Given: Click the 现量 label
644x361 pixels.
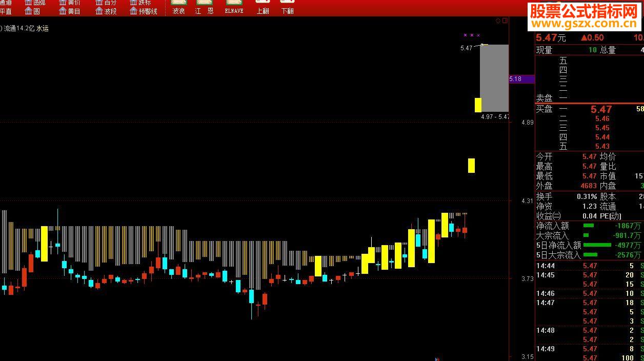Looking at the screenshot, I should point(544,50).
